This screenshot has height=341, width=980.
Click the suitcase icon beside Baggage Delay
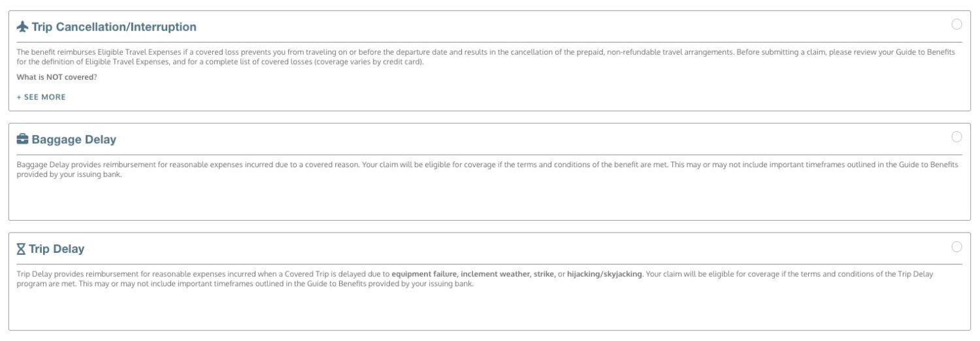(22, 139)
